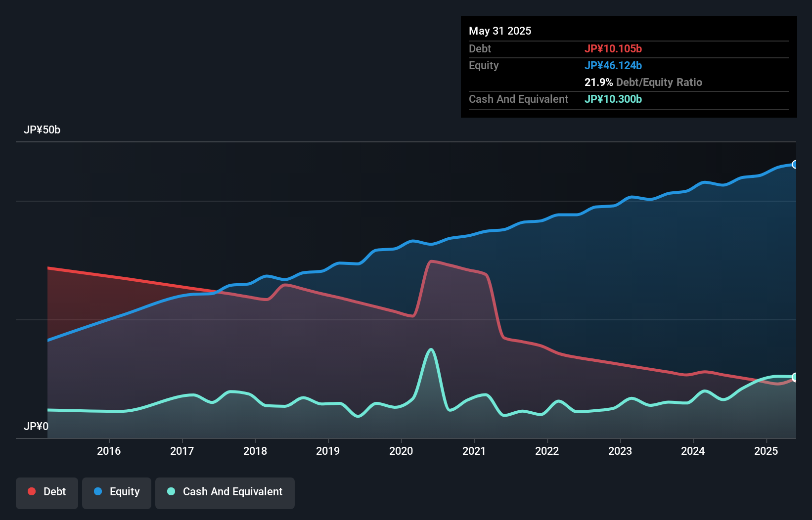Click the Equity endpoint marker at May 2025

pos(795,165)
